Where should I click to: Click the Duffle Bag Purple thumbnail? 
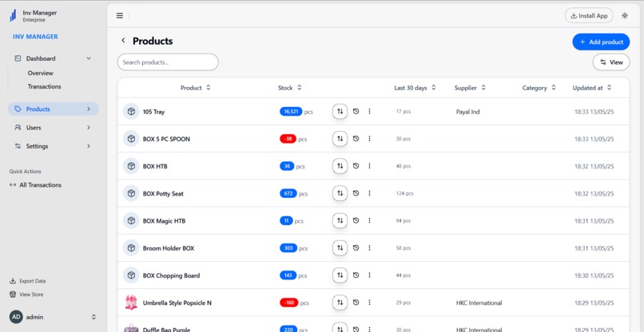pyautogui.click(x=130, y=328)
